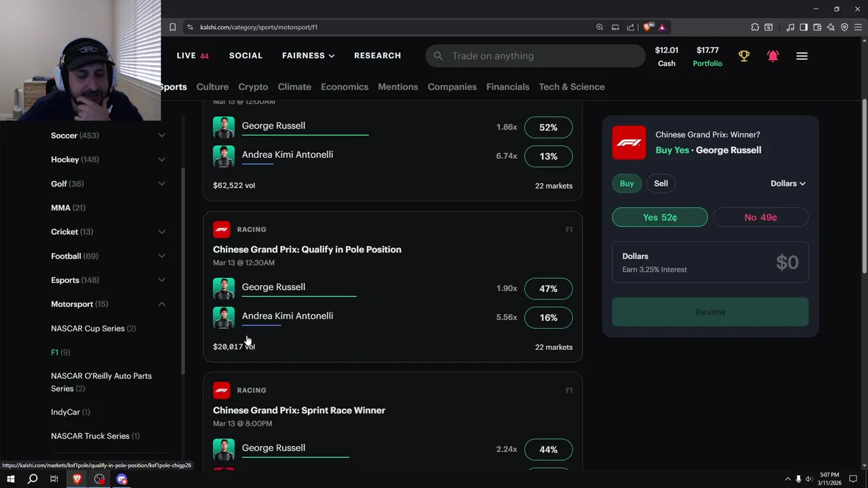The image size is (868, 488).
Task: Expand the Cricket category chevron
Action: pyautogui.click(x=161, y=232)
